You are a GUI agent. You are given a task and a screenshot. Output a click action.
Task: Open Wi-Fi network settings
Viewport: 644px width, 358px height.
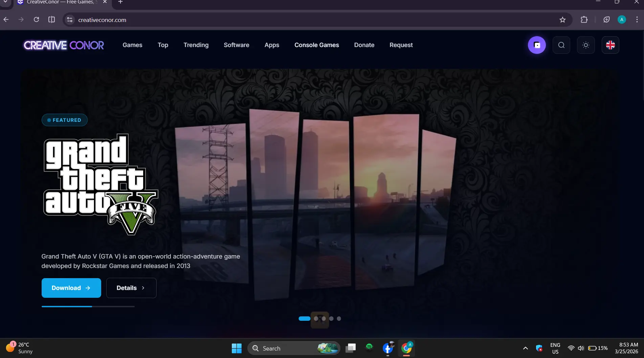(x=571, y=348)
